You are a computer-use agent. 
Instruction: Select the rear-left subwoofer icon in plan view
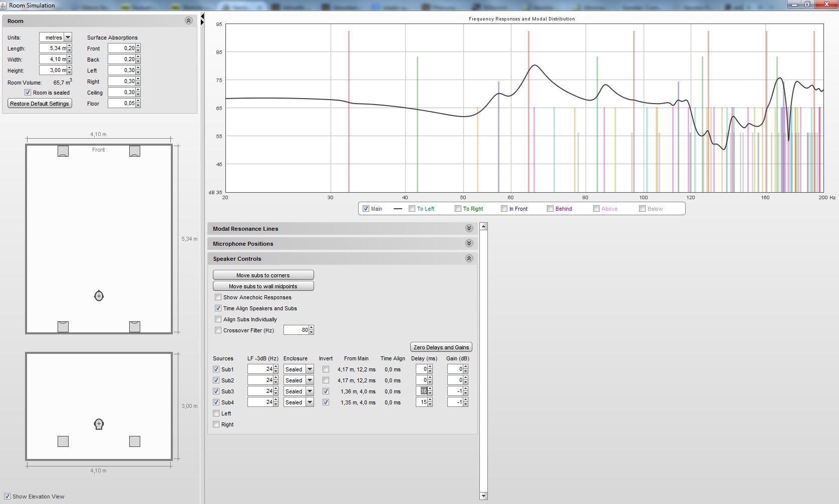click(x=63, y=326)
